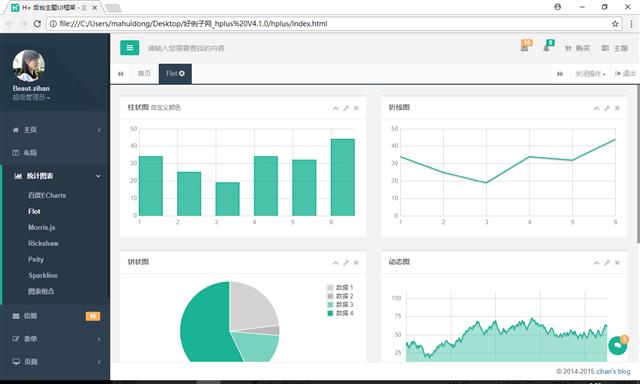Collapse the bar chart panel with chevron
Viewport: 640px width, 384px height.
coord(335,108)
